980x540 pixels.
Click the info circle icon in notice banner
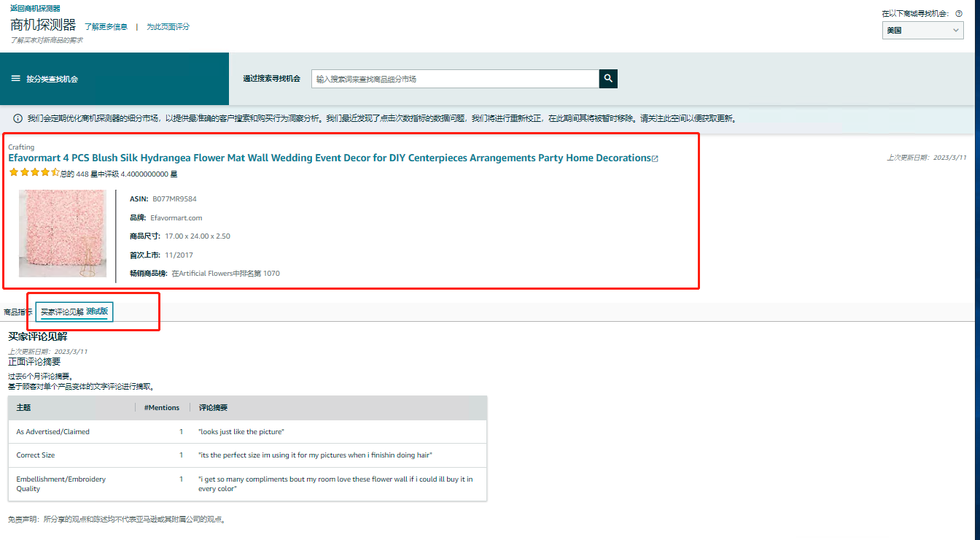(x=17, y=118)
